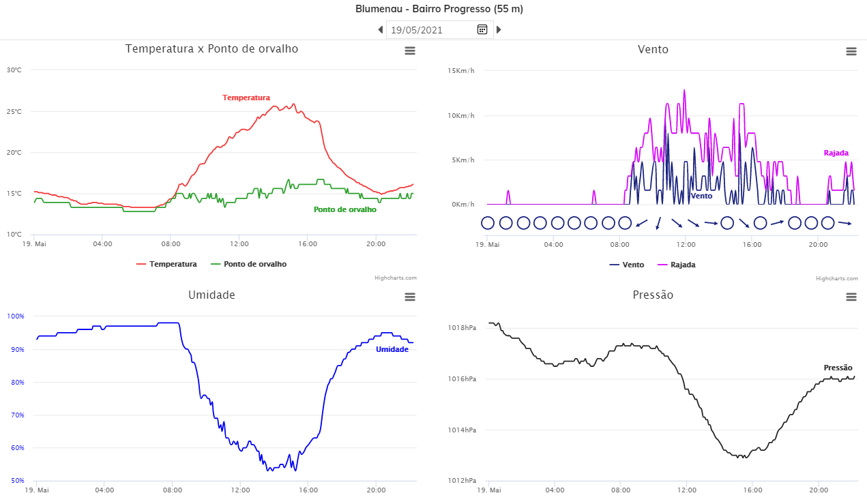
Task: Toggle Rajada series in legend
Action: (x=676, y=265)
